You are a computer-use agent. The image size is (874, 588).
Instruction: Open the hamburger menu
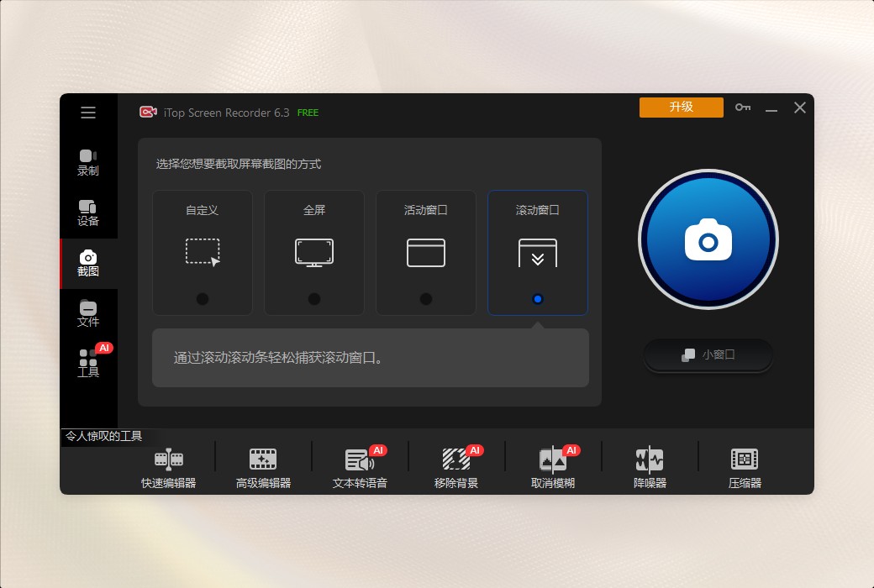[88, 113]
